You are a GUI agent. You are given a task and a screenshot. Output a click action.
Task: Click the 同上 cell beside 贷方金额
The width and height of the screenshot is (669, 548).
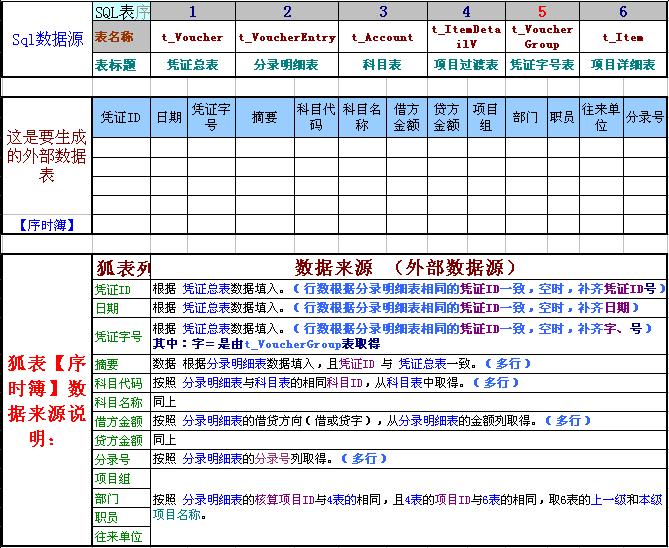tap(408, 440)
